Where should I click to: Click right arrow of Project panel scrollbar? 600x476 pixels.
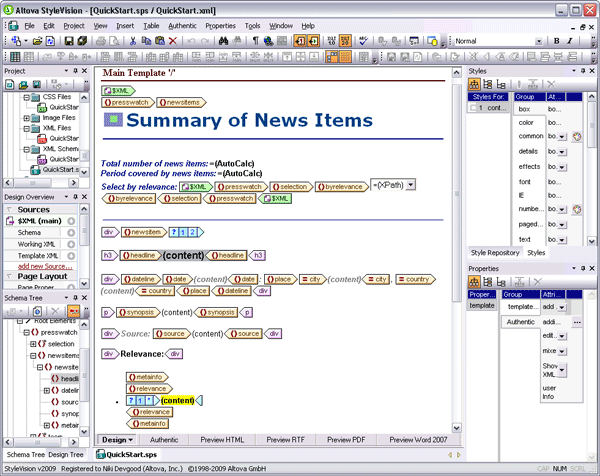pos(74,183)
